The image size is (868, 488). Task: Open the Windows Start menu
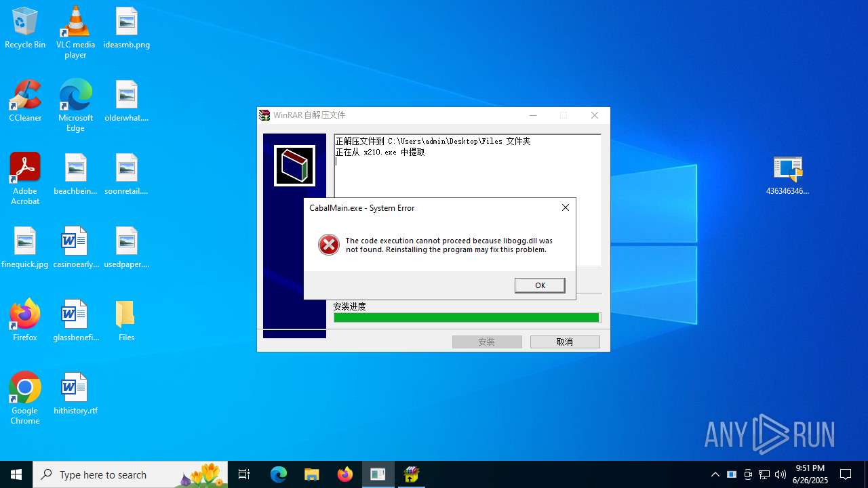[x=16, y=474]
